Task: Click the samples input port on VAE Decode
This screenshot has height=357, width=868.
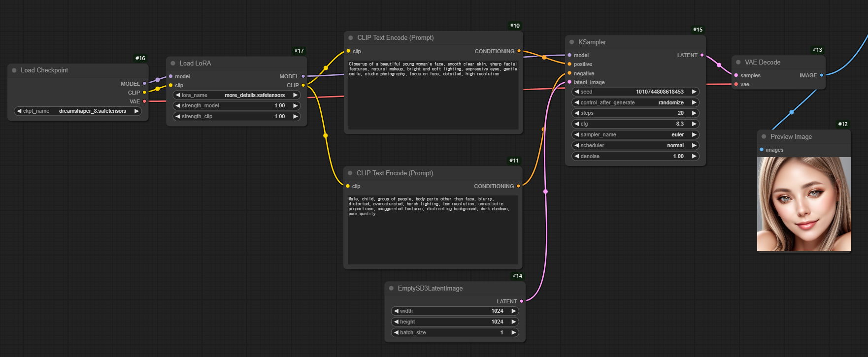Action: click(736, 75)
